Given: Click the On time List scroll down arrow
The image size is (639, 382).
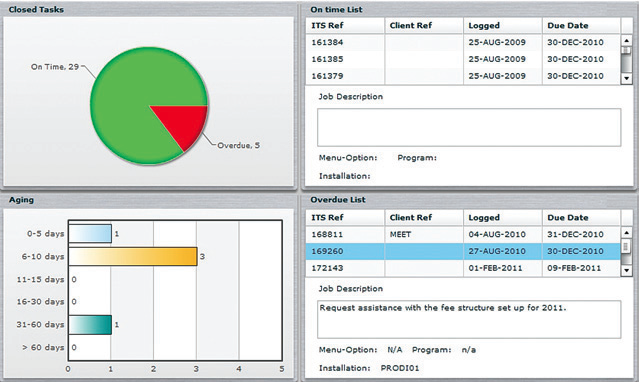Looking at the screenshot, I should pos(626,78).
